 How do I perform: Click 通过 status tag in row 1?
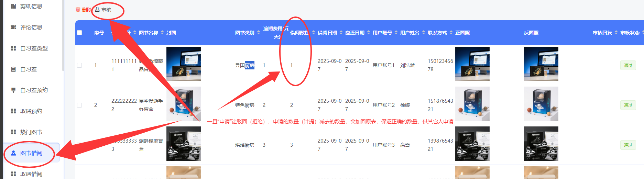[628, 65]
